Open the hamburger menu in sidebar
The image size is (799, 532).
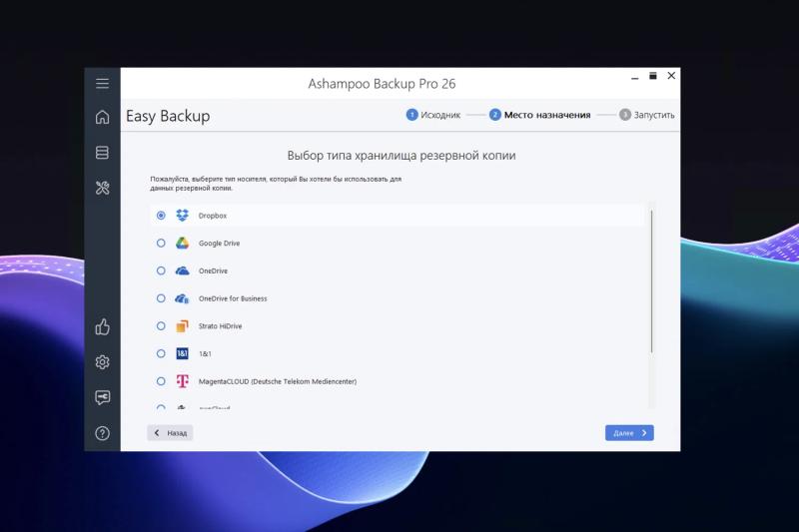point(102,84)
